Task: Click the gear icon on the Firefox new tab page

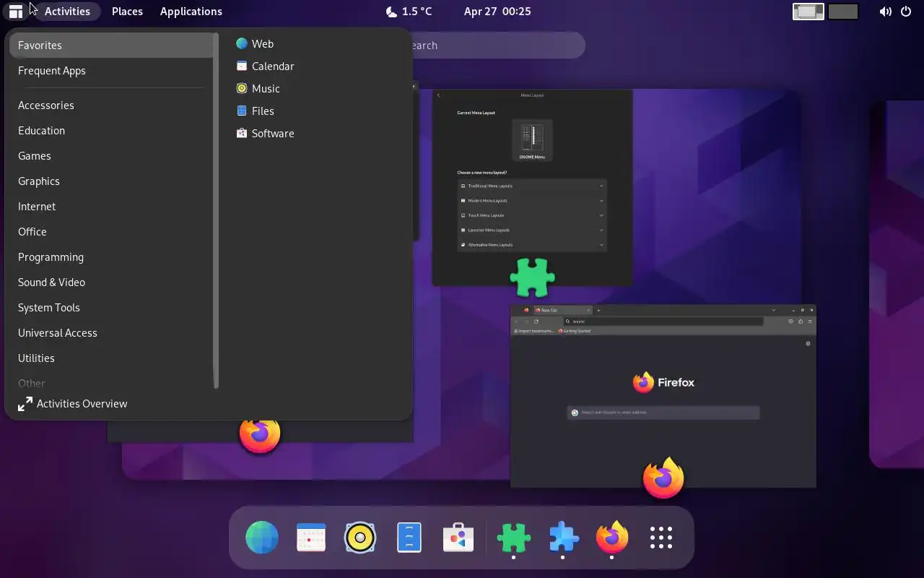Action: click(808, 344)
